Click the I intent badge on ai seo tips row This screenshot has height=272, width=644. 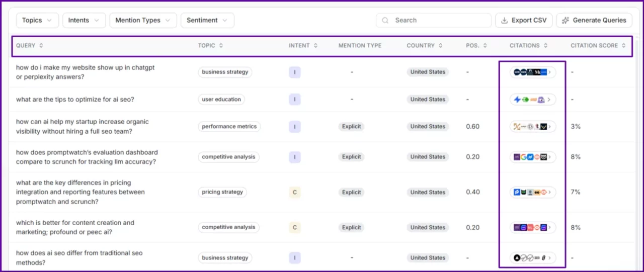295,100
